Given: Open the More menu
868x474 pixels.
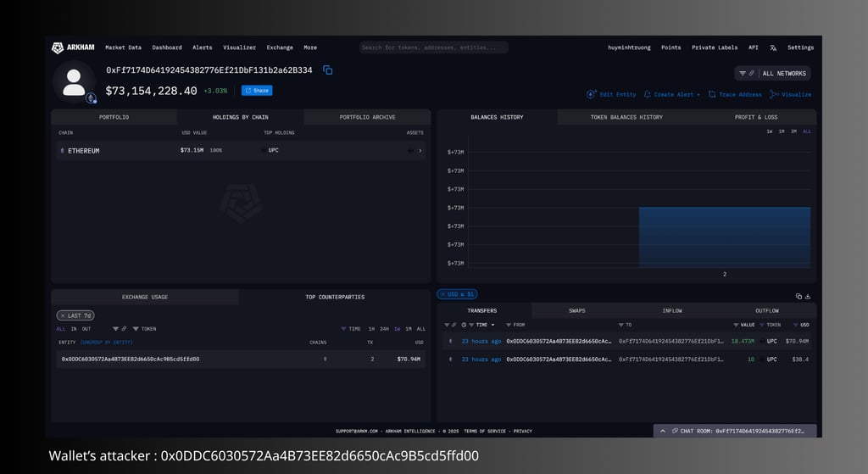Looking at the screenshot, I should click(x=310, y=47).
